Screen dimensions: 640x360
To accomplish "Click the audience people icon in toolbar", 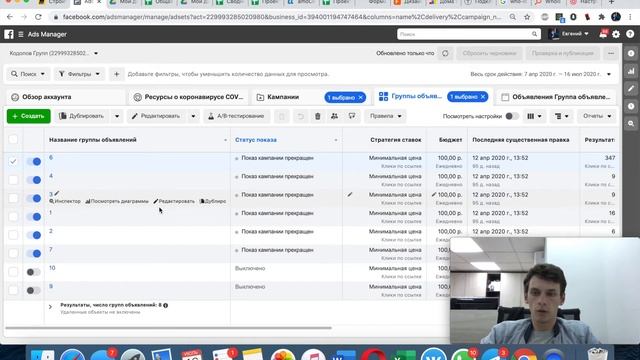I will point(334,116).
